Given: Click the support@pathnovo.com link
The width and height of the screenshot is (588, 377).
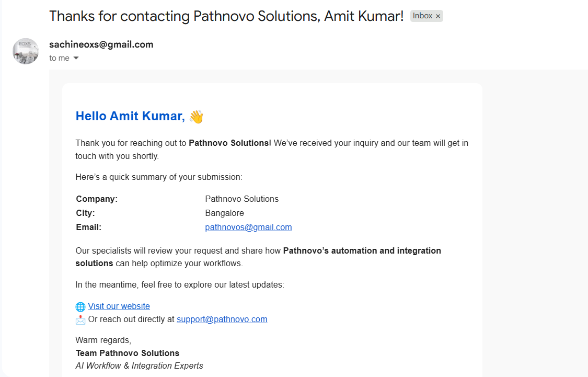Looking at the screenshot, I should (x=222, y=319).
